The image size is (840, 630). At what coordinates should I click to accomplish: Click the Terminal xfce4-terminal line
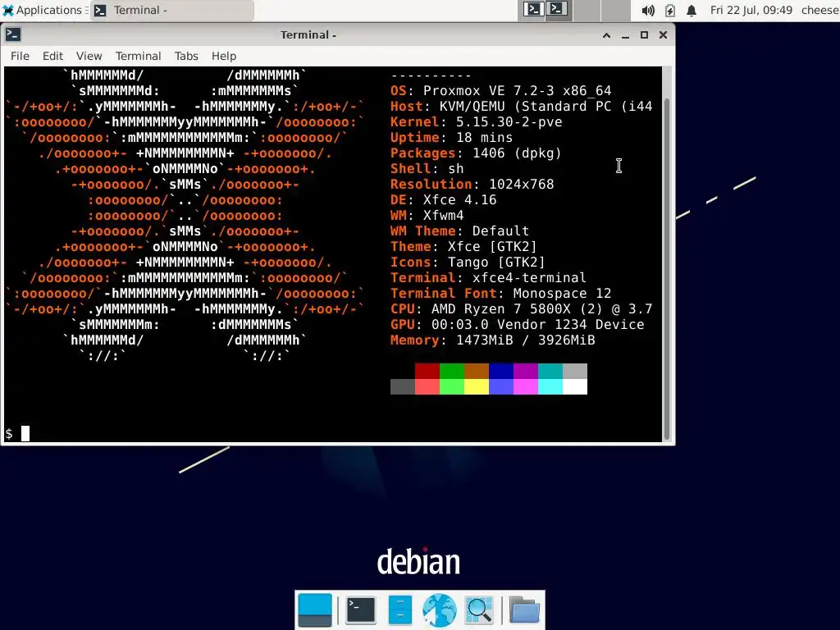tap(489, 278)
